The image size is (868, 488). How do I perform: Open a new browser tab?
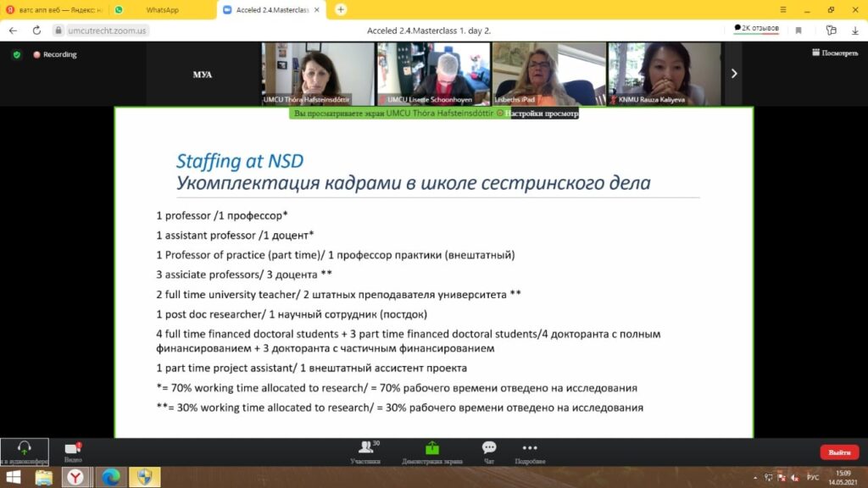coord(341,9)
